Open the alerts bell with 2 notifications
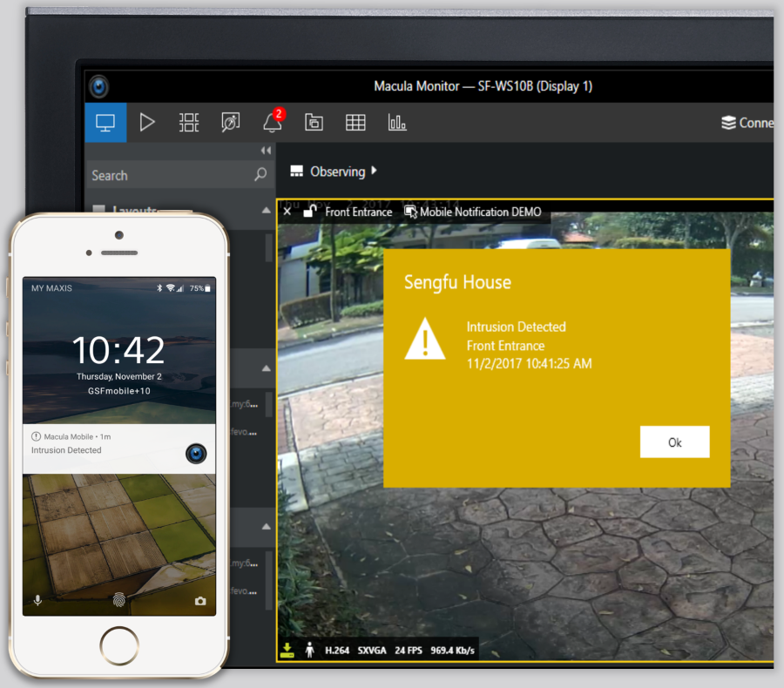Viewport: 784px width, 688px height. [273, 121]
